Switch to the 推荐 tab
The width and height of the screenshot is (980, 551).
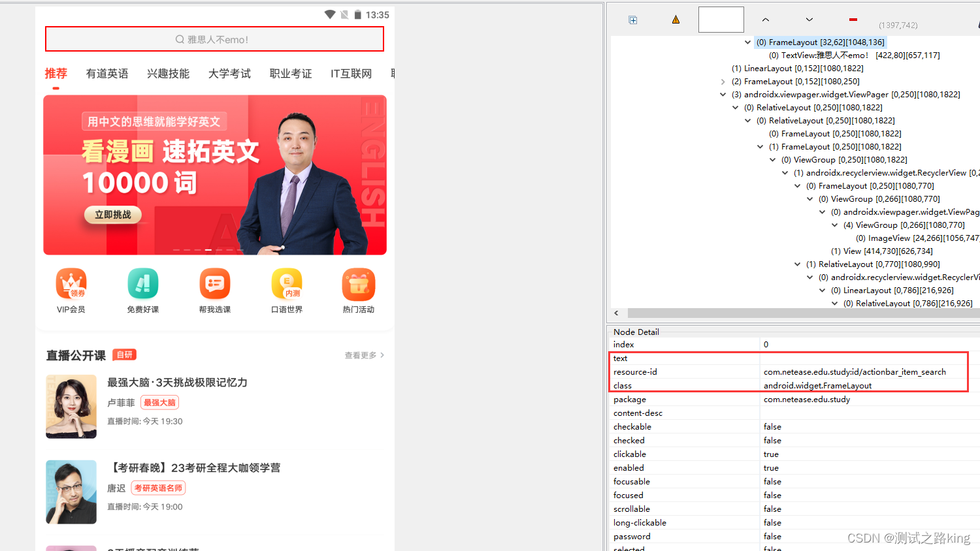[56, 74]
